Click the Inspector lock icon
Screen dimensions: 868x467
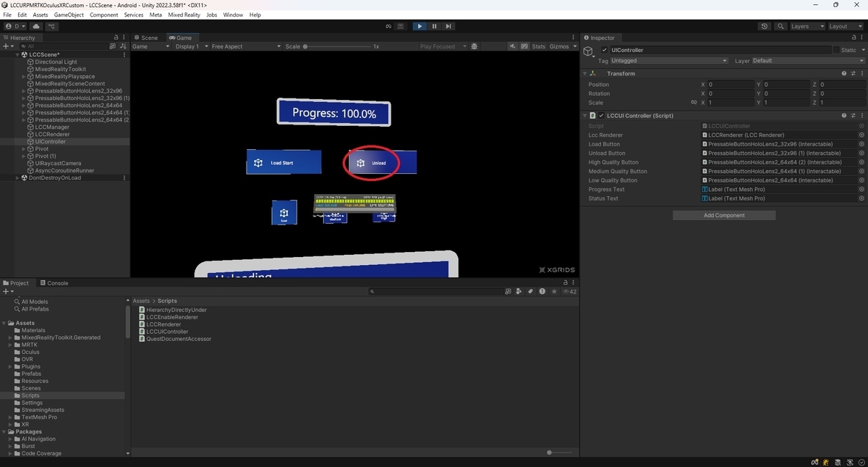click(x=852, y=38)
